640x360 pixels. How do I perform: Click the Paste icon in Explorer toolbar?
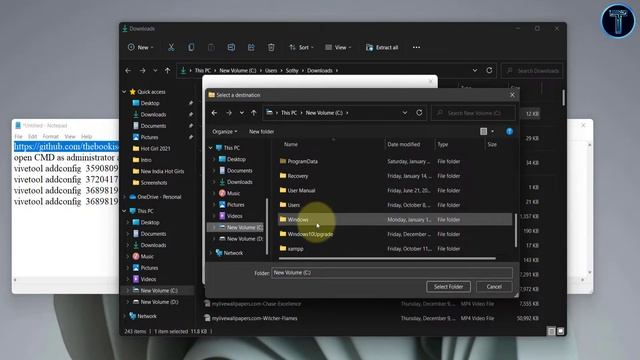pos(211,47)
